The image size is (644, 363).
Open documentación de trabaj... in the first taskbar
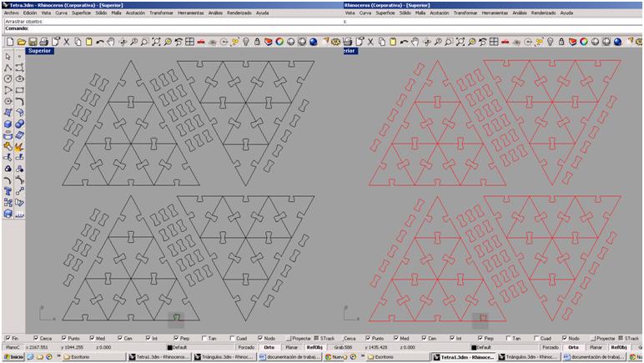point(289,357)
